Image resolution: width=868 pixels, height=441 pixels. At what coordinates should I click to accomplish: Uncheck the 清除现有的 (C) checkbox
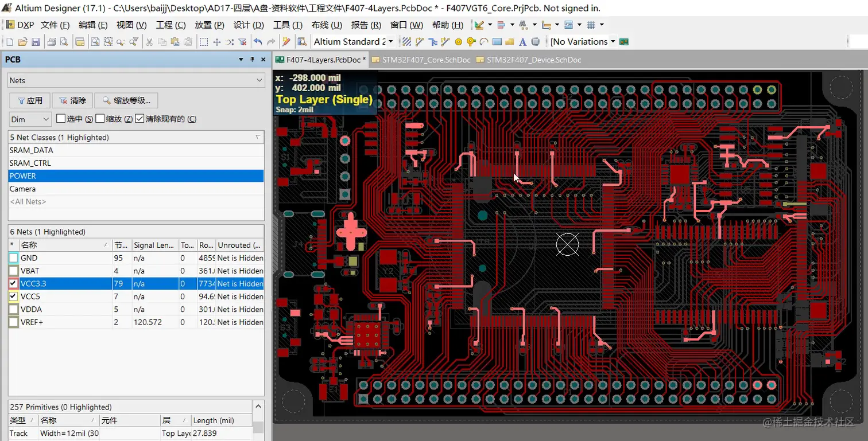(x=139, y=119)
